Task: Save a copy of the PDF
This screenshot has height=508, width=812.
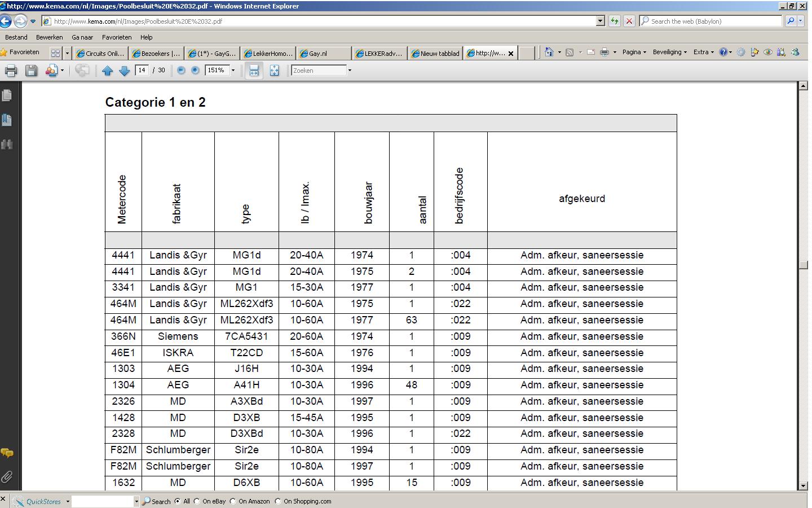Action: pyautogui.click(x=31, y=71)
